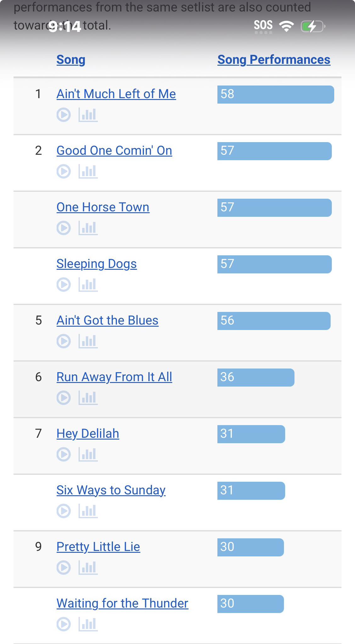355x644 pixels.
Task: Open stats chart for Good One Comin' On
Action: coord(88,171)
